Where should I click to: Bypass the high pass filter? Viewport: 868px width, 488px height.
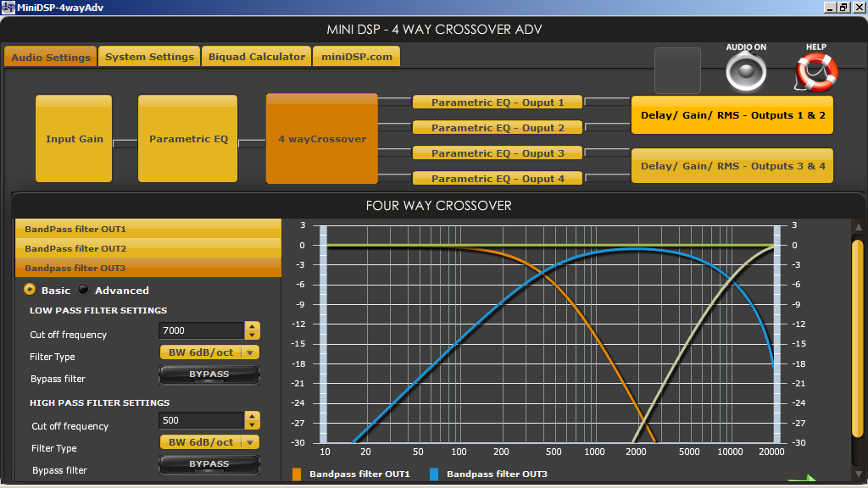(209, 464)
